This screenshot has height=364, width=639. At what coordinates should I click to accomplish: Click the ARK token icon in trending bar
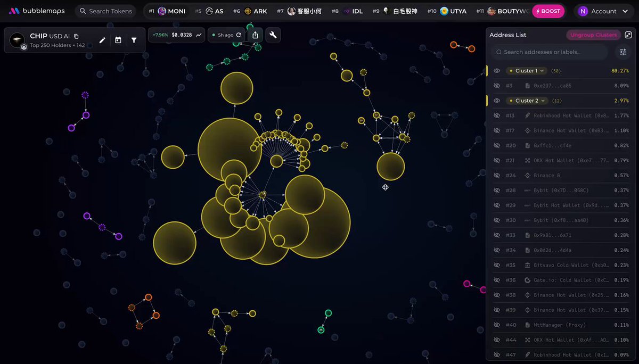[x=248, y=11]
